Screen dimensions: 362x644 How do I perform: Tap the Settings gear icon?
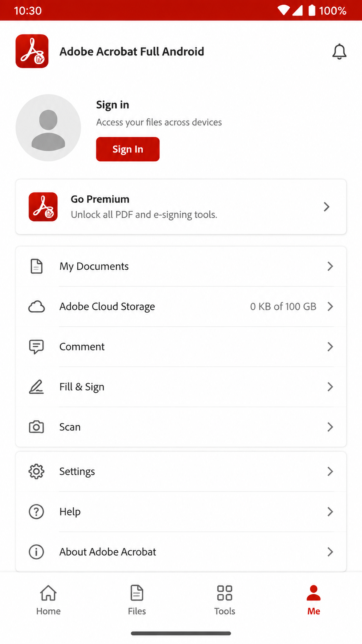(x=37, y=471)
